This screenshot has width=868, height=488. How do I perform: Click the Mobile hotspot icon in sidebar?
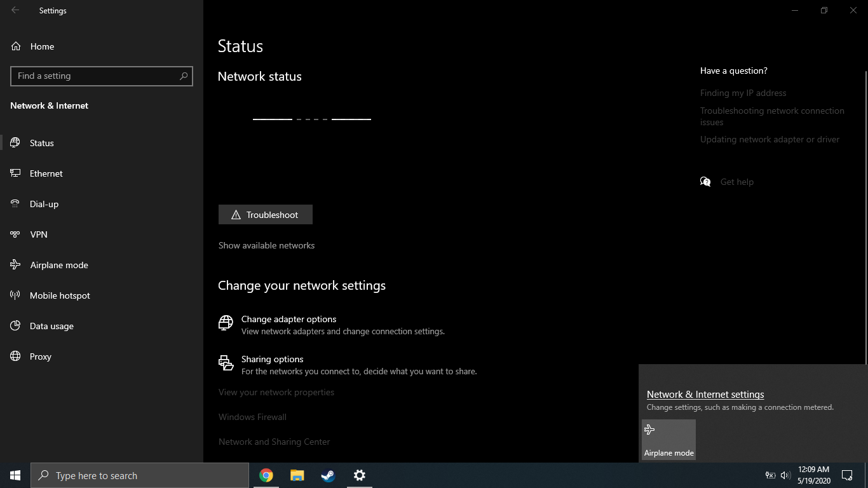[x=16, y=295]
